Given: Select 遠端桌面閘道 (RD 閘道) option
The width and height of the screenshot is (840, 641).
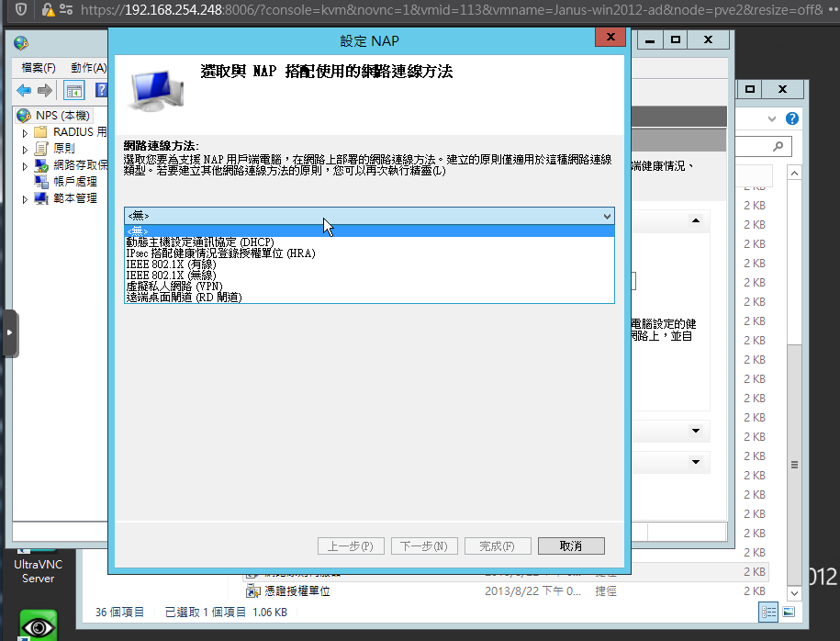Looking at the screenshot, I should coord(184,297).
